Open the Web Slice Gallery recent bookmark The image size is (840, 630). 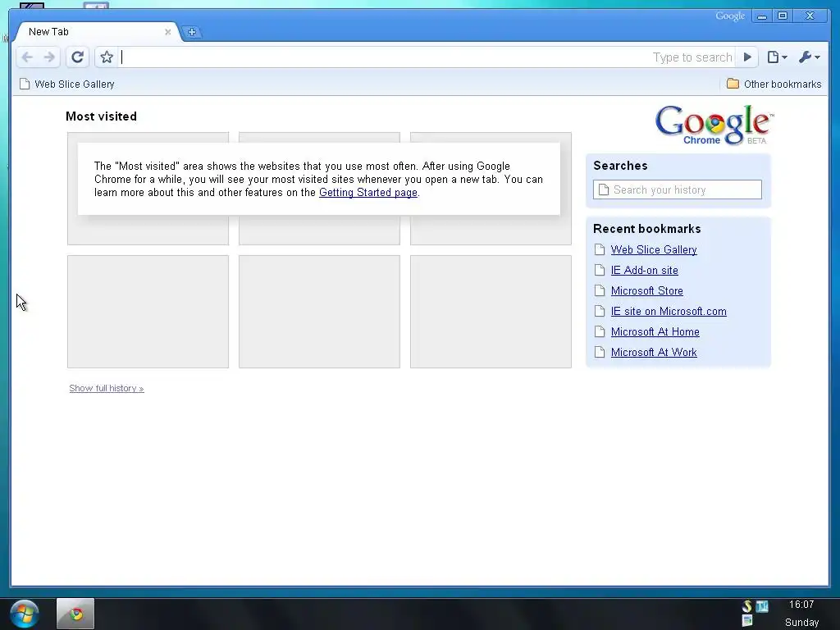click(x=654, y=249)
